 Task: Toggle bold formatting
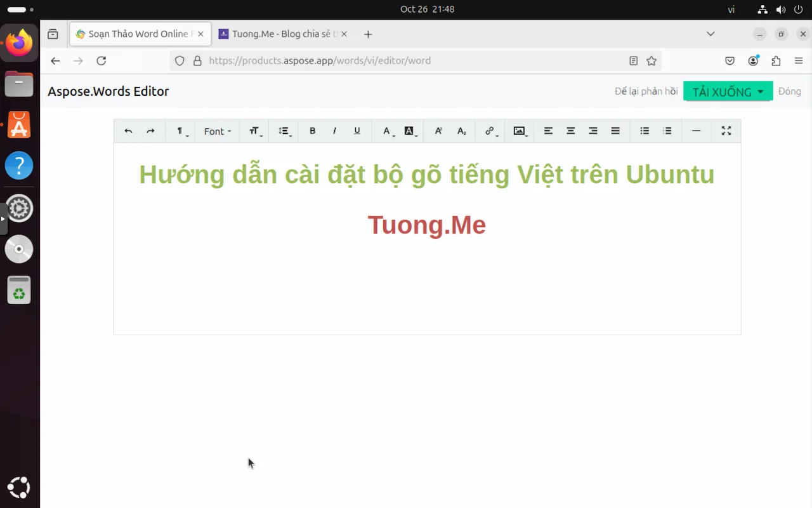312,131
